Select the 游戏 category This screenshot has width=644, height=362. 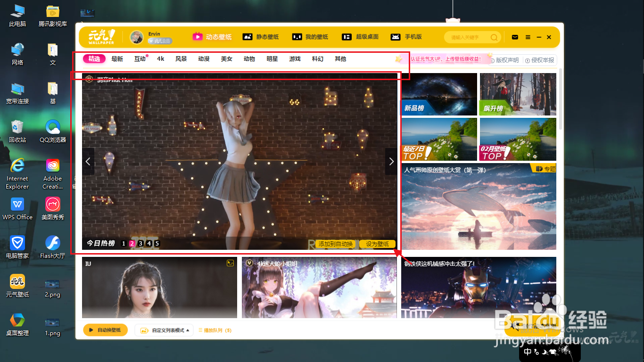pos(295,59)
